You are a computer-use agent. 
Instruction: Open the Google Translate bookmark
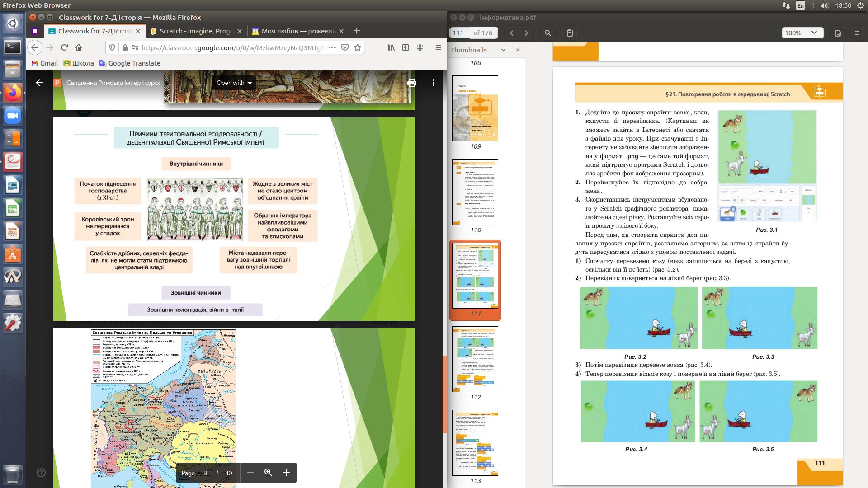[x=130, y=63]
